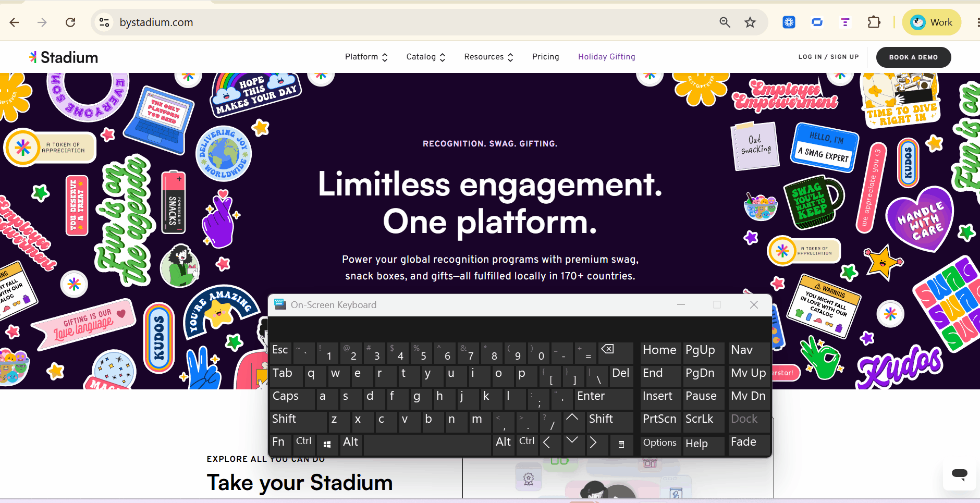Open the zoom magnifier icon in address bar

[x=725, y=22]
